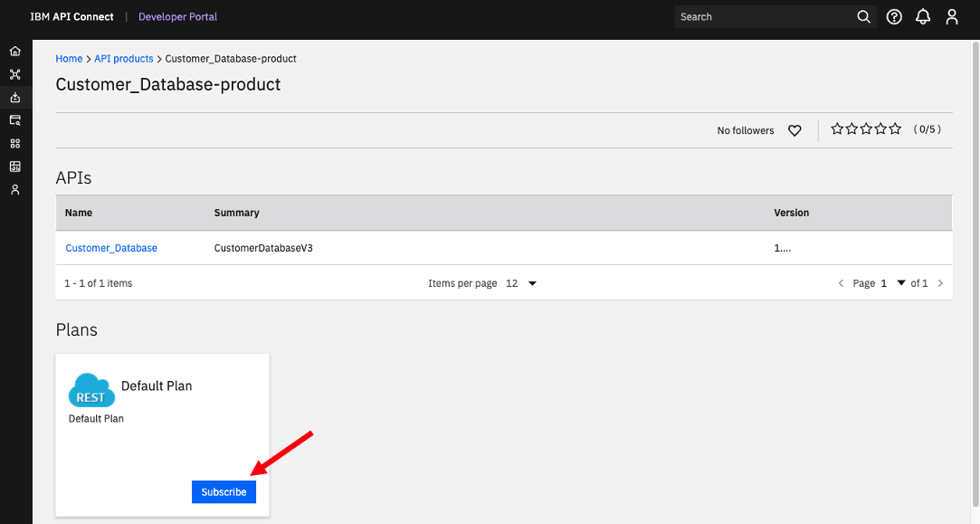Open the apps grid icon in sidebar

[x=15, y=143]
